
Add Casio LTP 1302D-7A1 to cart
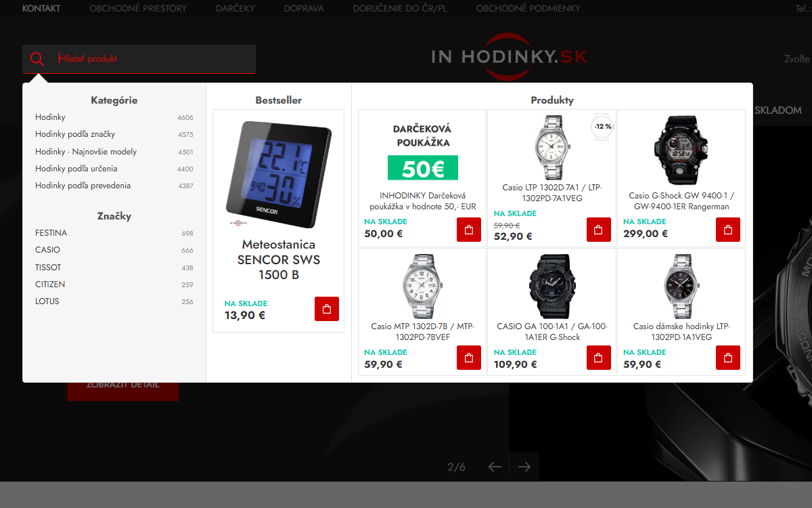[x=598, y=230]
